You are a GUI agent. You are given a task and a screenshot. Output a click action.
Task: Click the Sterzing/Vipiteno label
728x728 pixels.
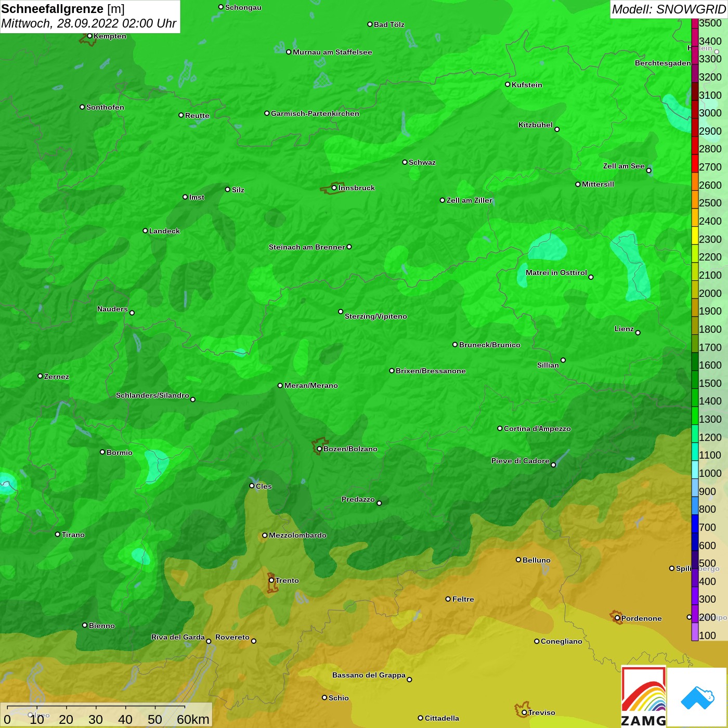click(x=376, y=316)
